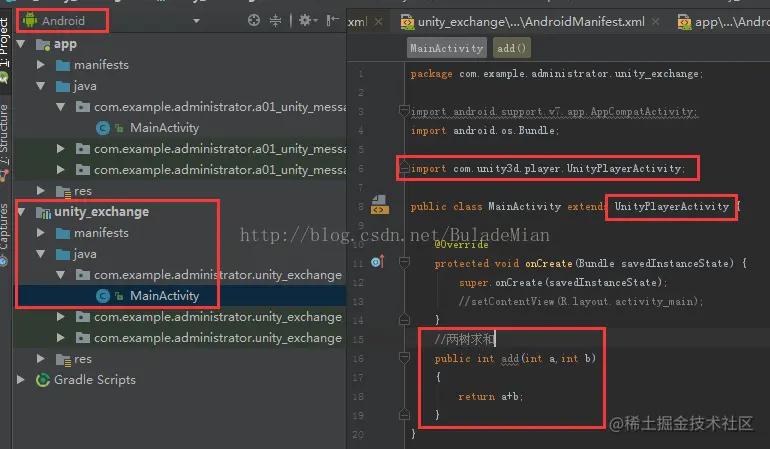Click the Android robot icon in view selector
Screen dimensions: 770x449
tap(30, 20)
